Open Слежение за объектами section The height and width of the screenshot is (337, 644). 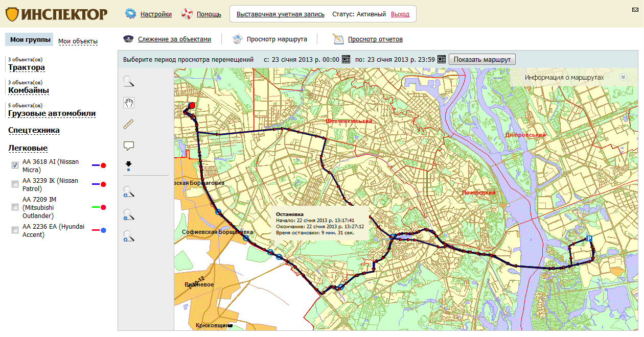(174, 39)
